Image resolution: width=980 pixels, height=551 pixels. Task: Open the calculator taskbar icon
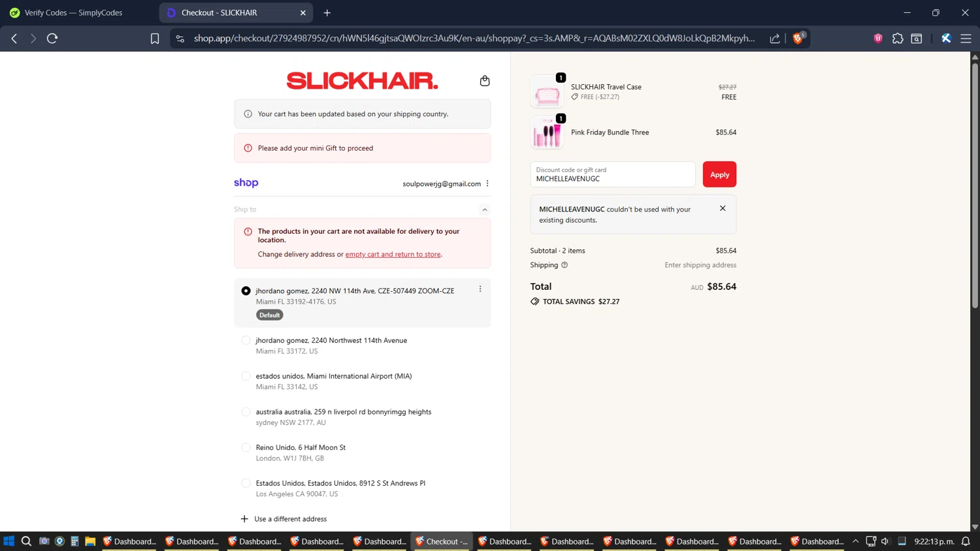74,541
